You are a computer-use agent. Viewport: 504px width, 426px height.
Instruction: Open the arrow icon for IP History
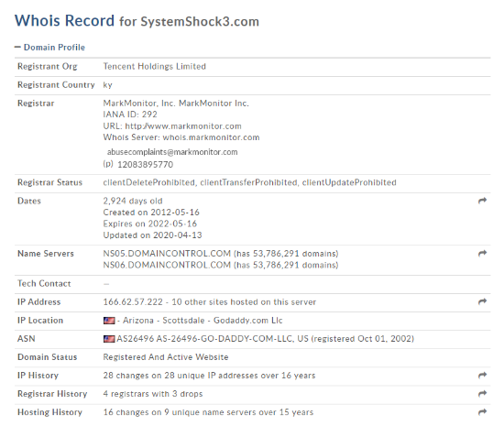click(482, 376)
